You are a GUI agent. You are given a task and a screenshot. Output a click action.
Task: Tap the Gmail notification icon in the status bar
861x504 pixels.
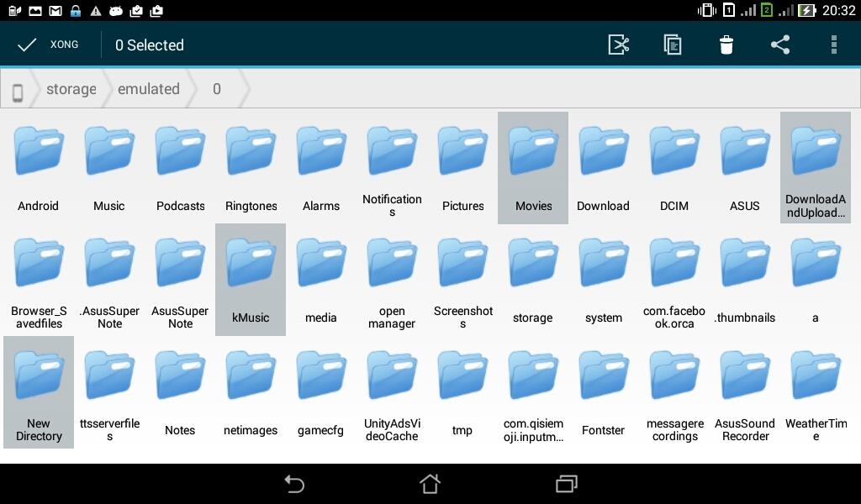pos(55,10)
